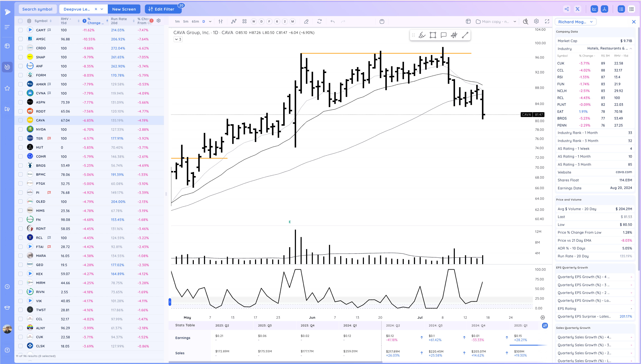Open the X (Twitter) share icon
Image resolution: width=641 pixels, height=364 pixels.
(x=577, y=9)
